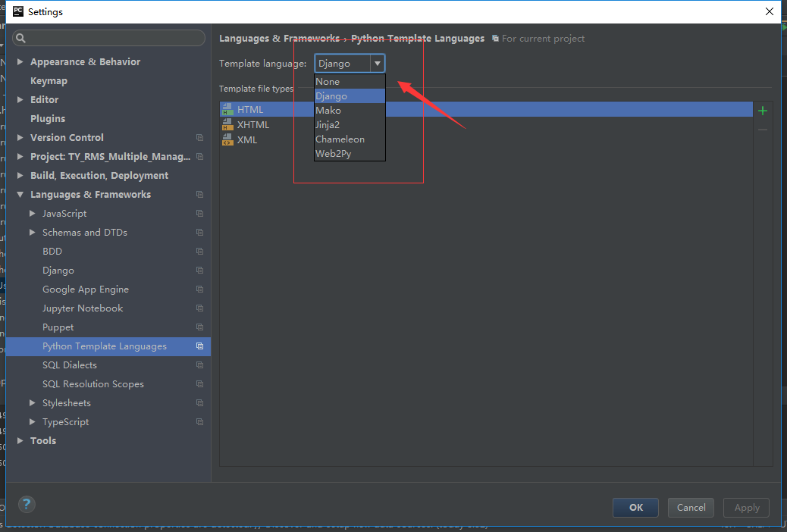Click the search magnifier icon in settings
This screenshot has width=787, height=532.
click(20, 38)
